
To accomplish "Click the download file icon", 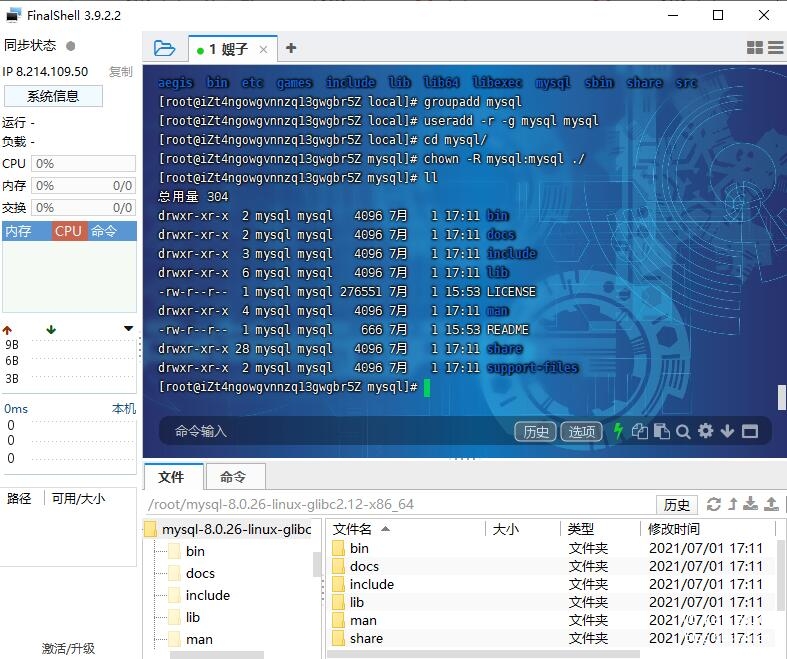I will pyautogui.click(x=751, y=503).
